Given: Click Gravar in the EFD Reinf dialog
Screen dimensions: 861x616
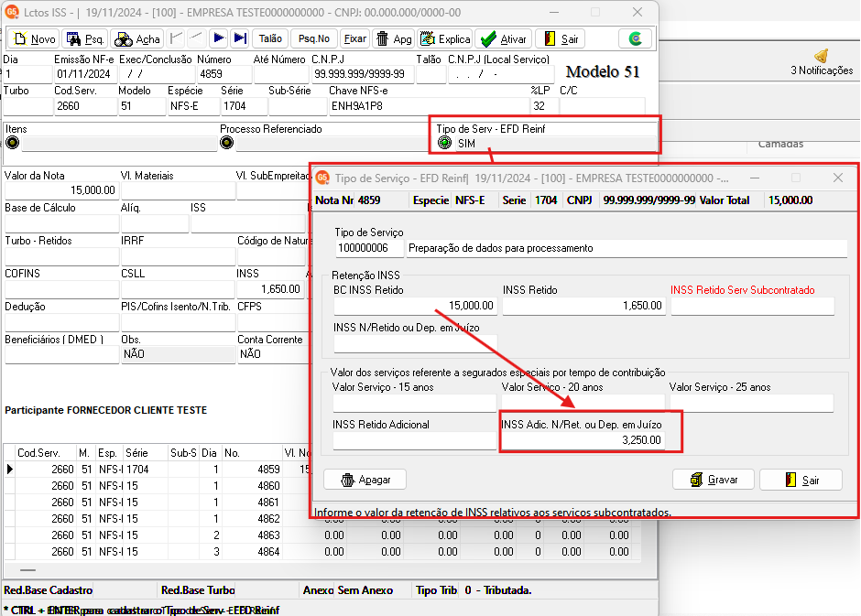Looking at the screenshot, I should 713,480.
